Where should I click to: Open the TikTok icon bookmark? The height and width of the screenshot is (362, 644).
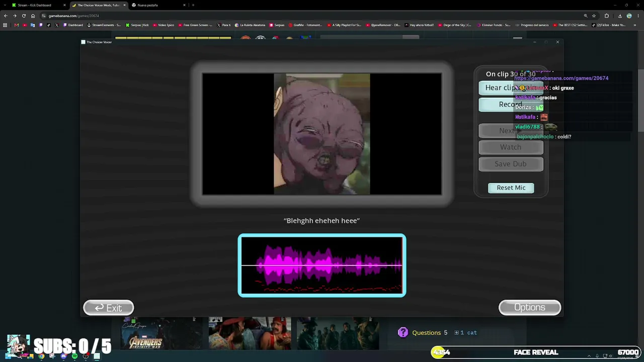point(49,25)
